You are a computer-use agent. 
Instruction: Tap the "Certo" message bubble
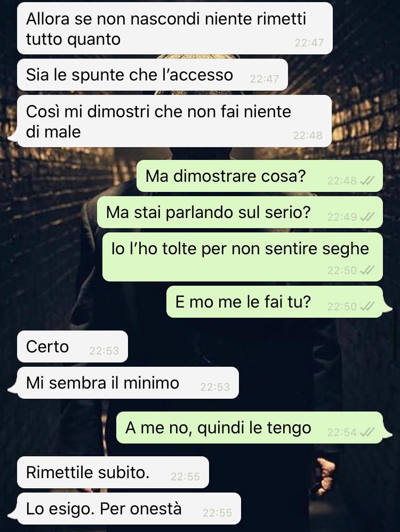(x=73, y=346)
